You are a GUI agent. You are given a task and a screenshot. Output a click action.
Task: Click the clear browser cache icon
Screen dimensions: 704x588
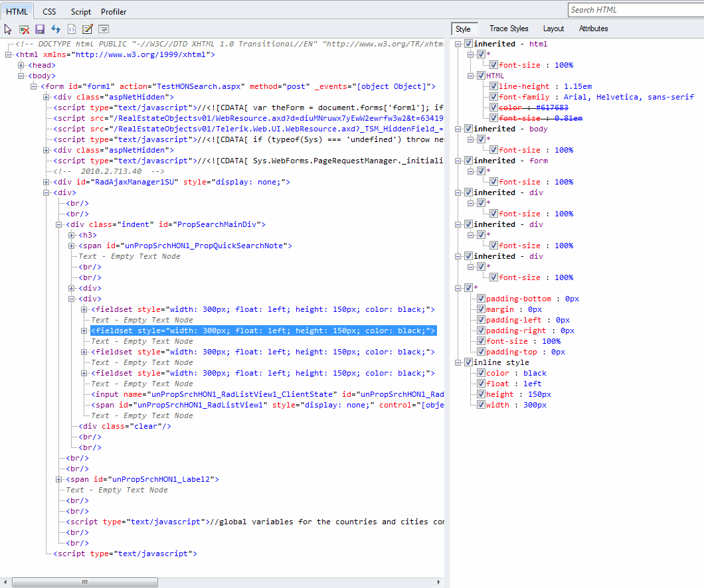point(24,29)
